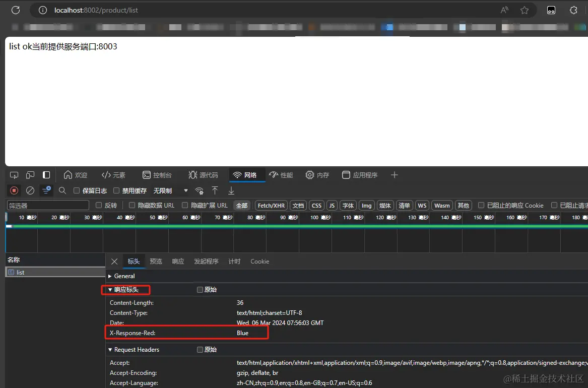Screen dimensions: 588x388
Task: Filter requests by CSS
Action: pyautogui.click(x=316, y=206)
